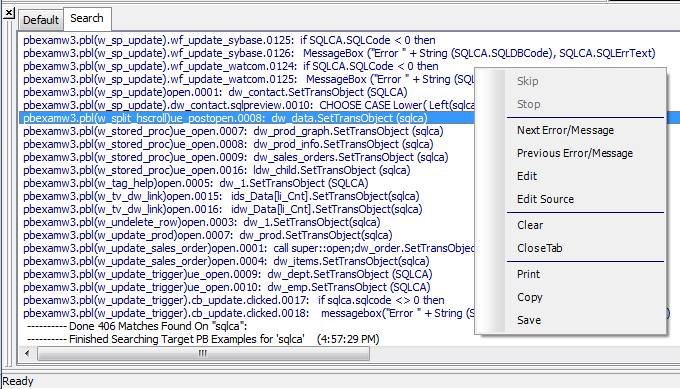
Task: Select the w_undelete_row open.0003 line
Action: [202, 222]
